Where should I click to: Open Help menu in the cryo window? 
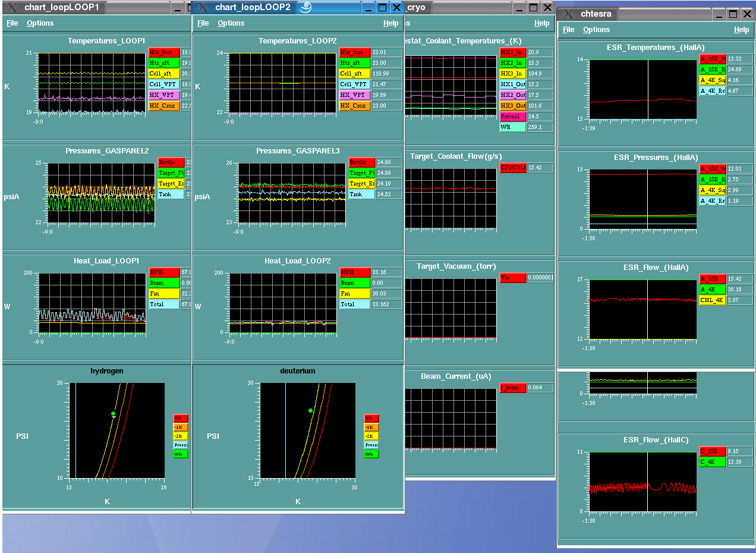pyautogui.click(x=542, y=23)
